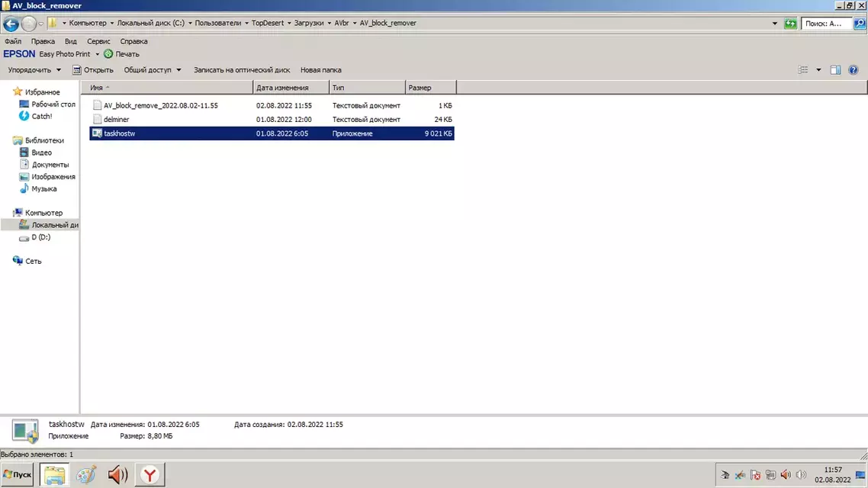The height and width of the screenshot is (488, 868).
Task: Select D (D:) drive in the navigation pane
Action: point(40,237)
